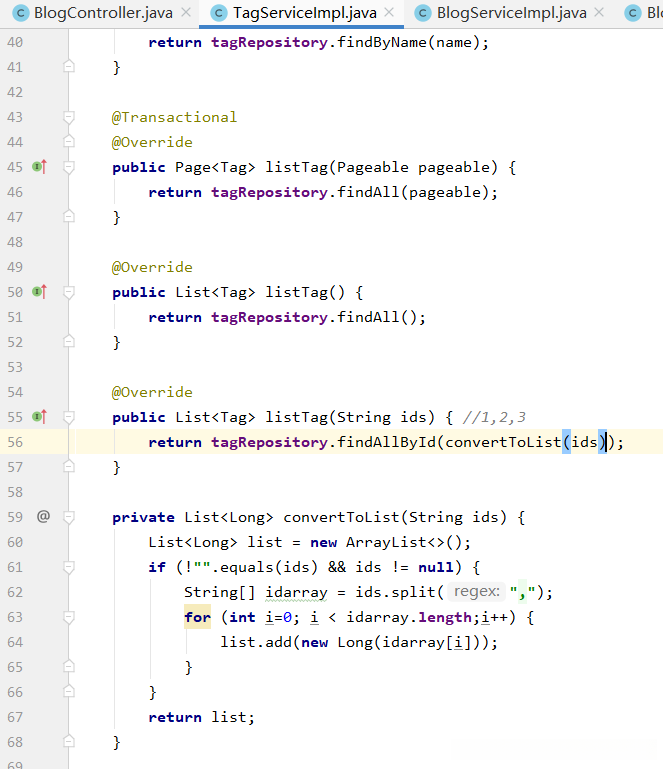663x769 pixels.
Task: Collapse the fold at @Transactional on line 43
Action: pyautogui.click(x=69, y=117)
